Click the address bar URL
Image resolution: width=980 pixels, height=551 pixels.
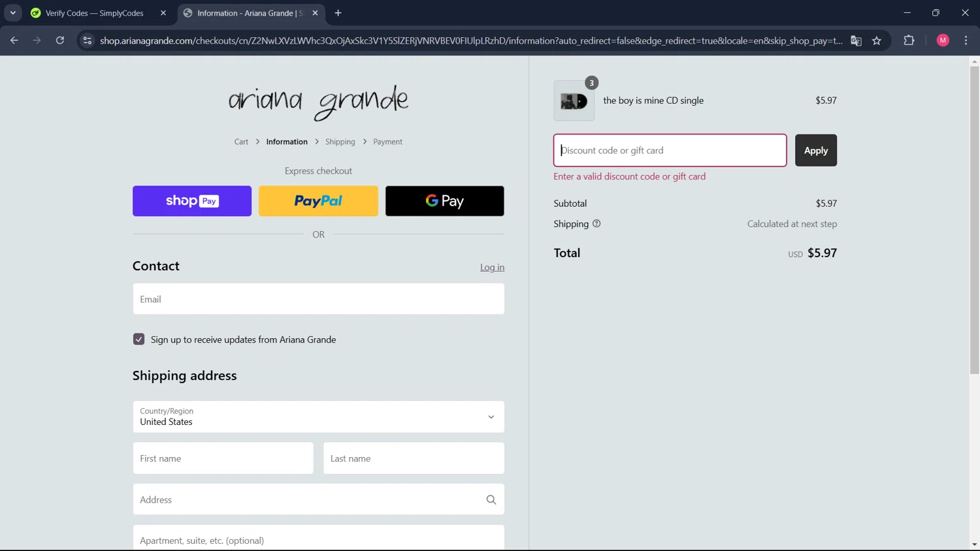click(x=470, y=40)
